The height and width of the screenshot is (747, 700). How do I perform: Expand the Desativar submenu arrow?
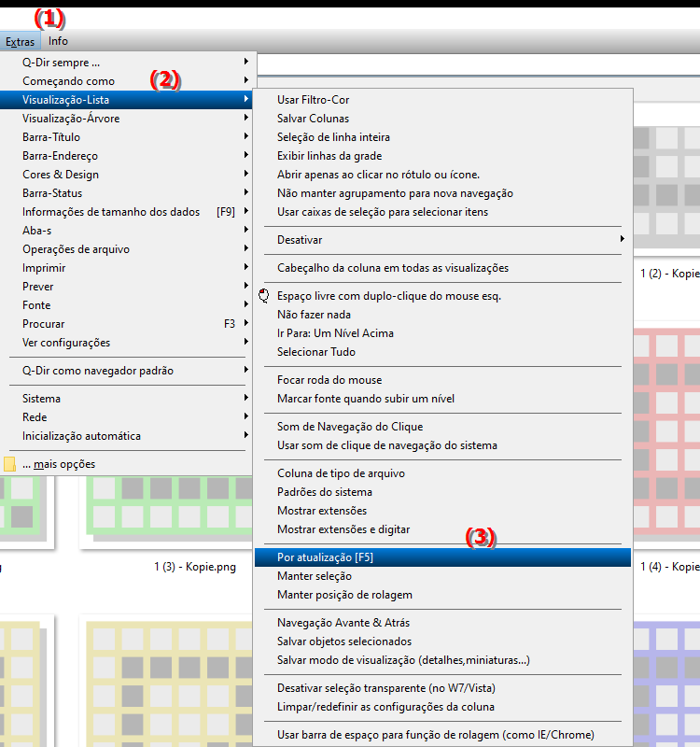pyautogui.click(x=622, y=239)
